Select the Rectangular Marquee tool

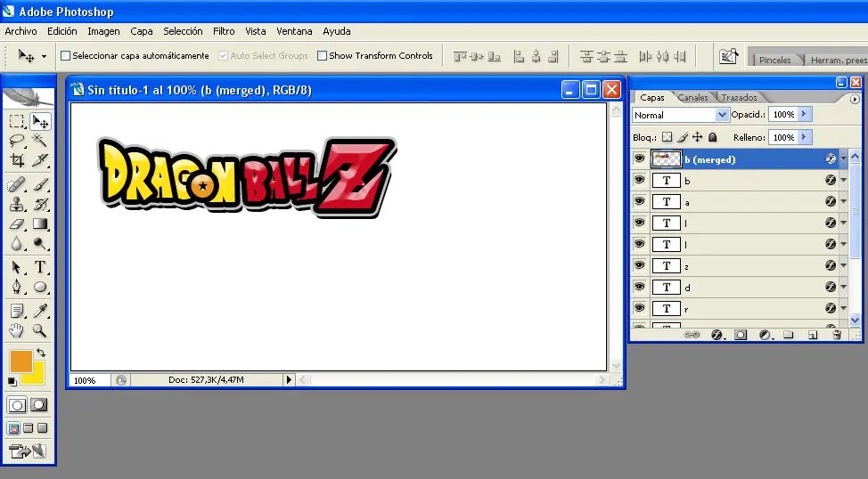[17, 120]
